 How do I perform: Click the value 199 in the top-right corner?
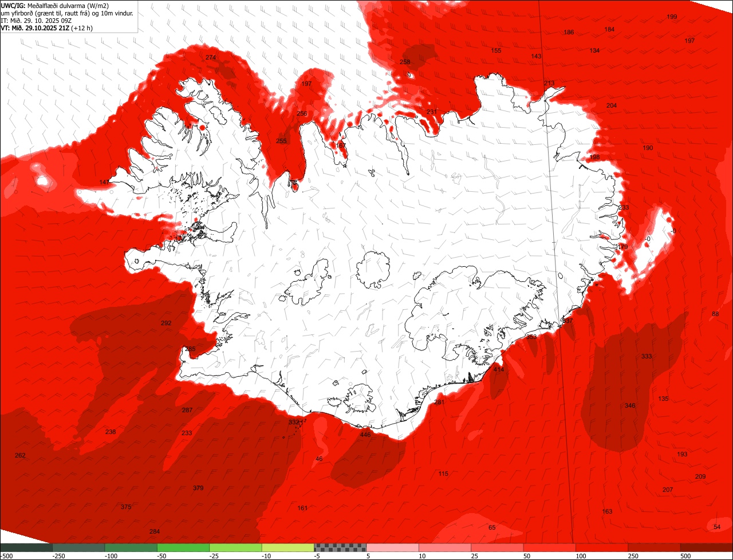coord(672,17)
